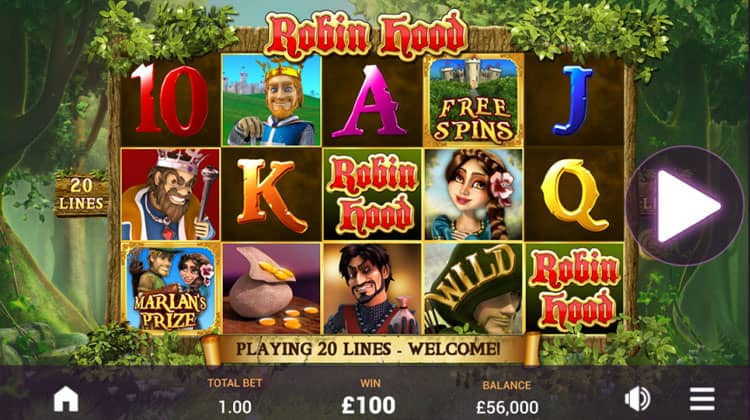
Task: Click the gold coin sack symbol
Action: [272, 288]
